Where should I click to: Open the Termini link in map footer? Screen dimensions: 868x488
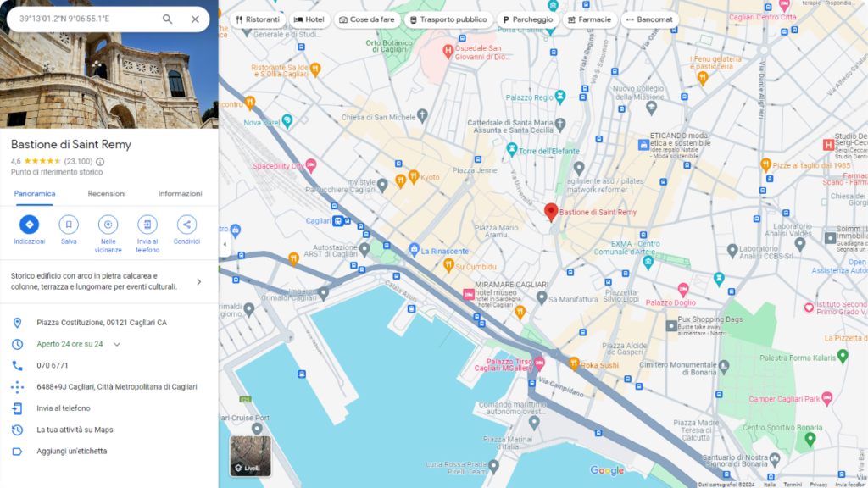coord(793,485)
